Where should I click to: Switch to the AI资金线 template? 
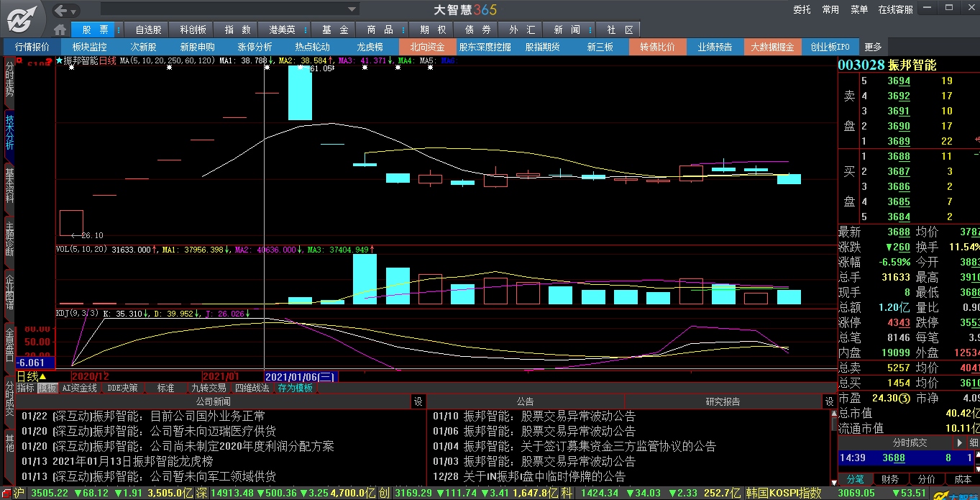coord(79,388)
